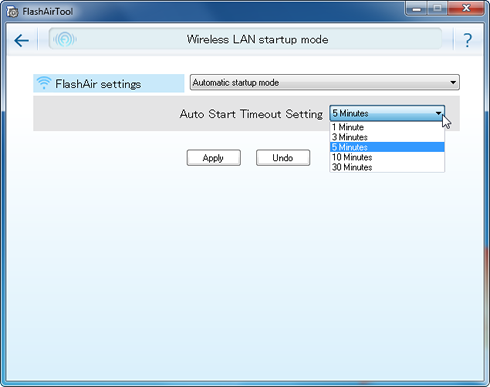Open help via the question mark icon
490x387 pixels.
point(468,40)
